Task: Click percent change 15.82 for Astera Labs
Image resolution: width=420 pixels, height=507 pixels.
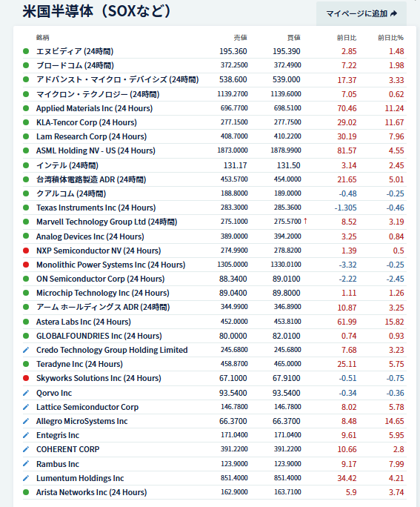Action: point(394,322)
